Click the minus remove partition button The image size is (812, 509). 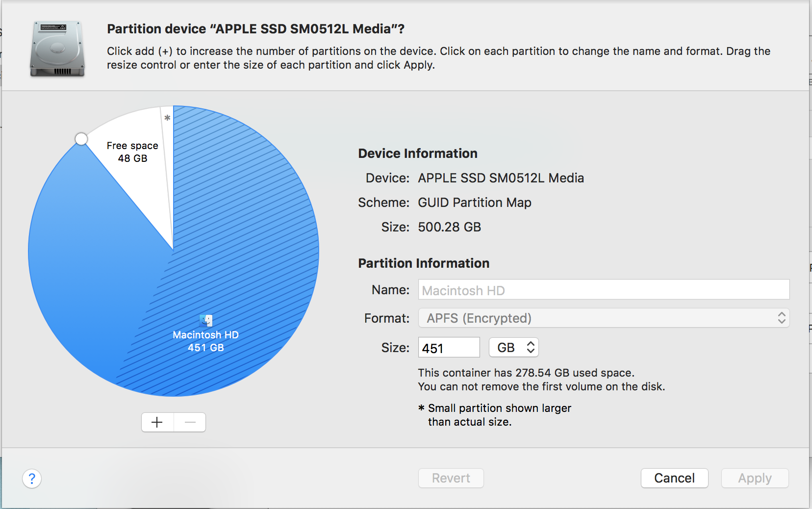[190, 422]
